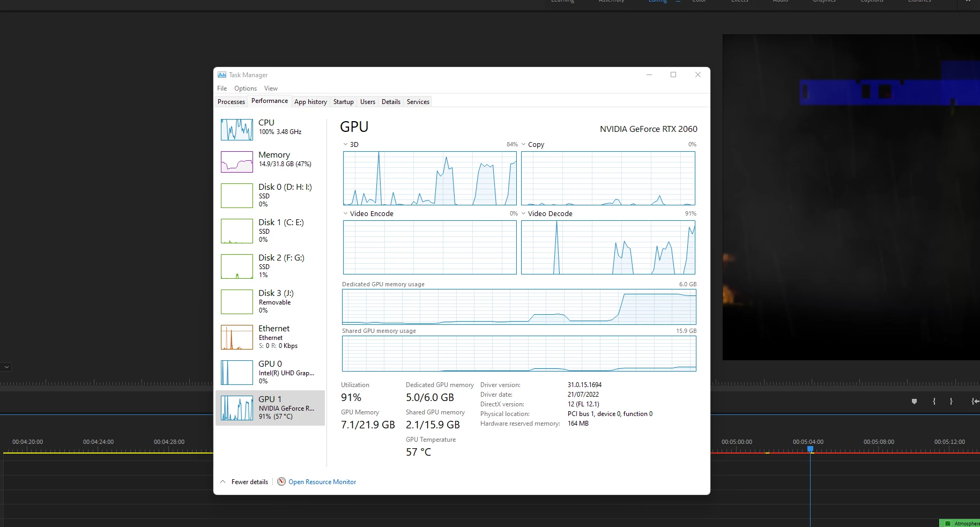The width and height of the screenshot is (980, 527).
Task: Click timeline ruler at 00:04:24:00
Action: coord(98,442)
